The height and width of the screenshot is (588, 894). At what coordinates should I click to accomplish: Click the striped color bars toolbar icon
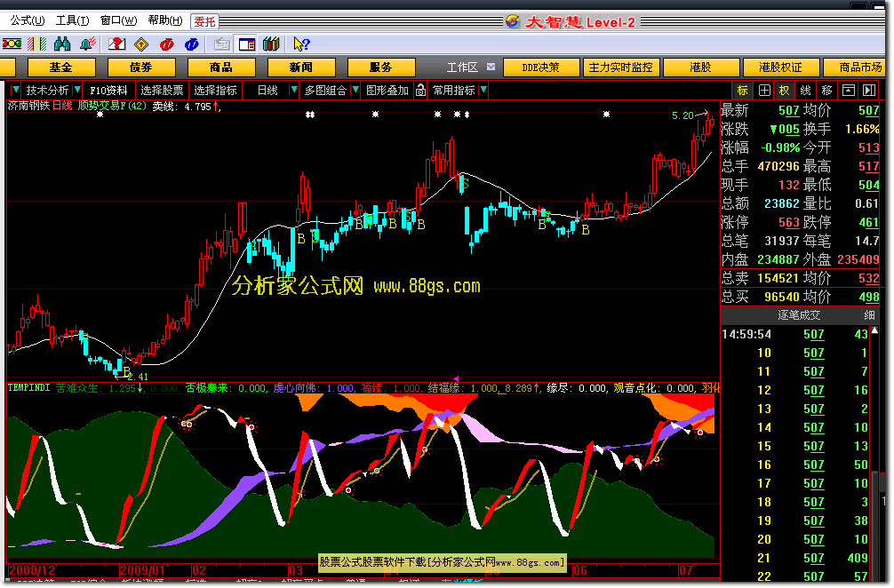click(x=37, y=44)
